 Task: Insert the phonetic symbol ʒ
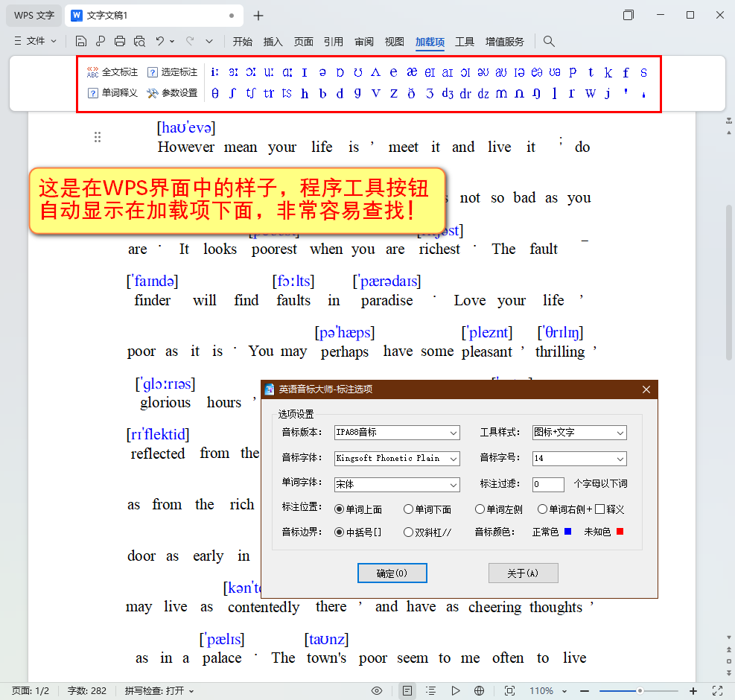430,93
